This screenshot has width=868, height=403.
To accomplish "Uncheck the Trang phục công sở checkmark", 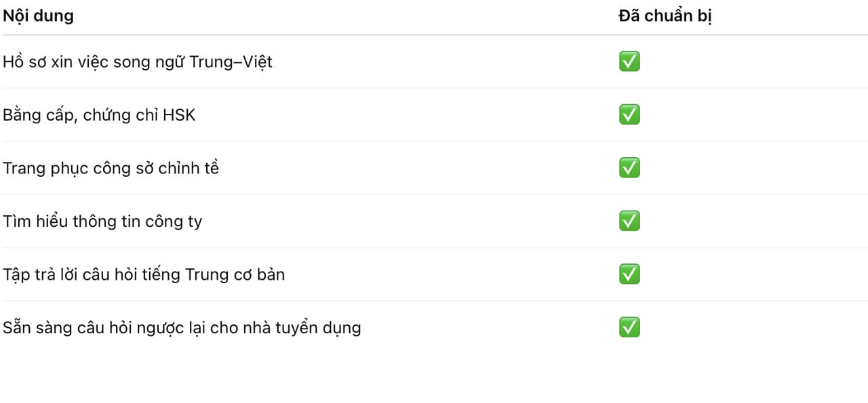I will point(629,168).
